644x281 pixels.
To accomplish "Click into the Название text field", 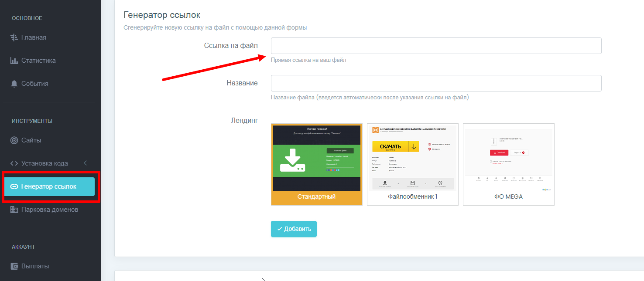I will [x=436, y=83].
